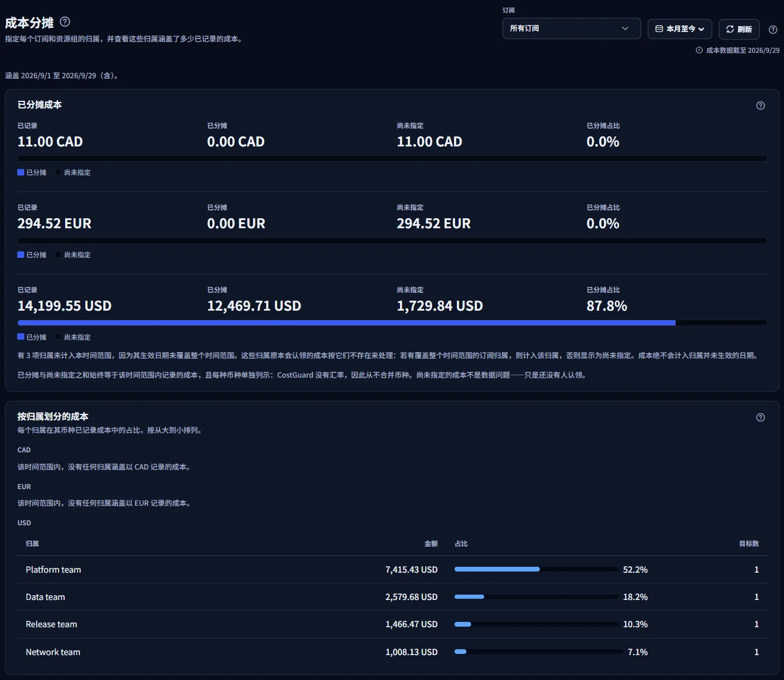Click the 成本数据截至 2026/9/29 timestamp text
The height and width of the screenshot is (680, 784).
[743, 50]
